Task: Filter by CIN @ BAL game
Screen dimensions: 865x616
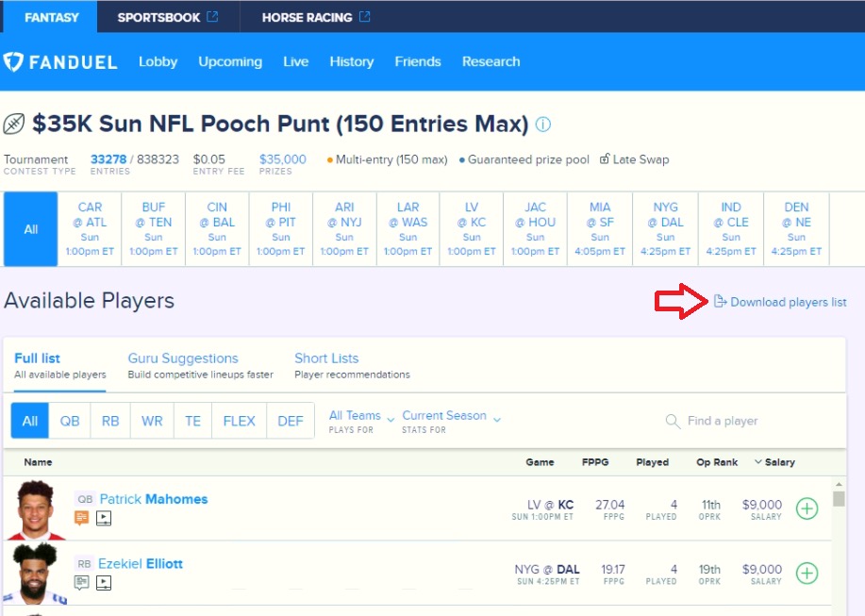Action: (x=217, y=229)
